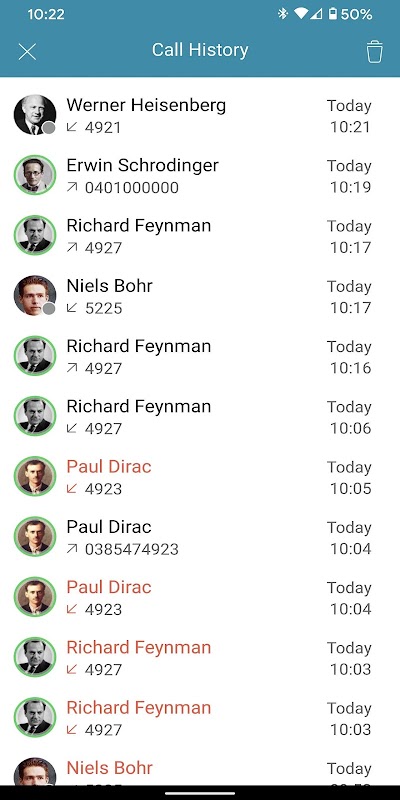400x800 pixels.
Task: Open missed Paul Dirac call at 10:04
Action: (200, 596)
